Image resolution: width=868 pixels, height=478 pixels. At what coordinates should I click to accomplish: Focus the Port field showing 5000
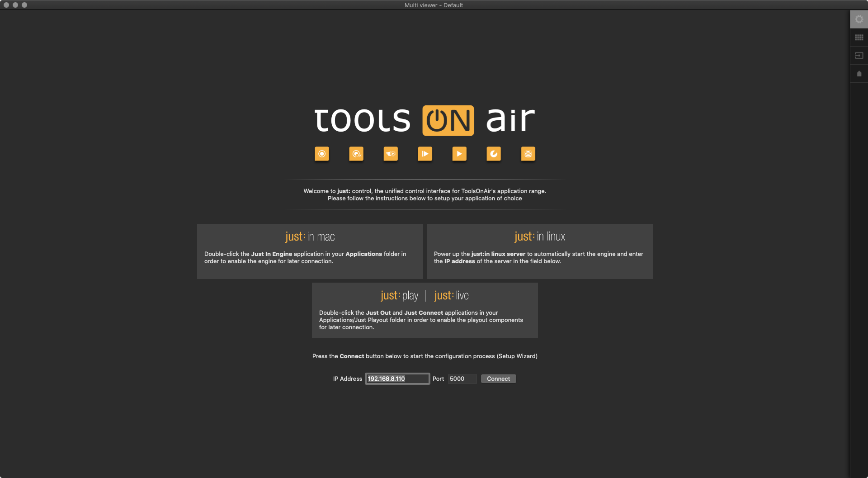[x=462, y=379]
